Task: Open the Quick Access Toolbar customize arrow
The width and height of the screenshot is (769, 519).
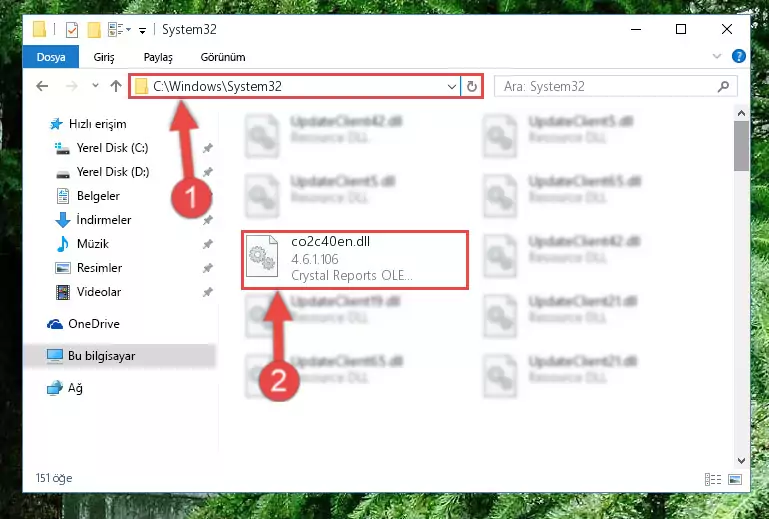Action: [142, 30]
